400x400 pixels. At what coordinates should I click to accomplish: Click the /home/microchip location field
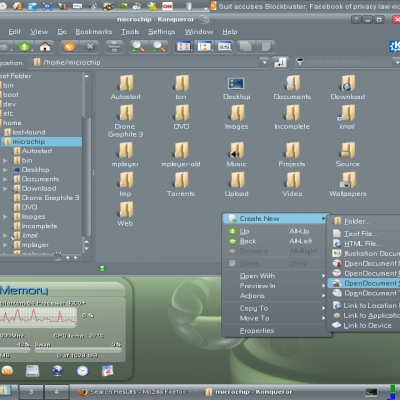click(149, 62)
